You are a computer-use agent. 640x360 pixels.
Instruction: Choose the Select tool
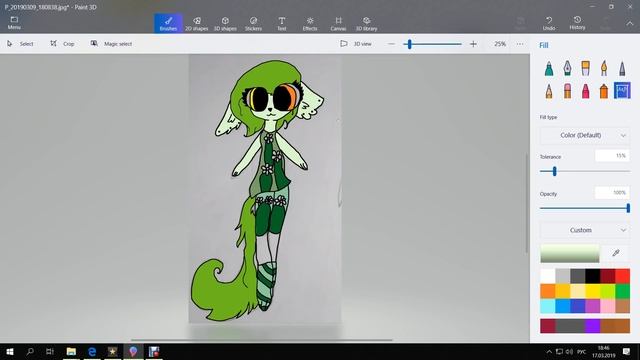point(20,44)
